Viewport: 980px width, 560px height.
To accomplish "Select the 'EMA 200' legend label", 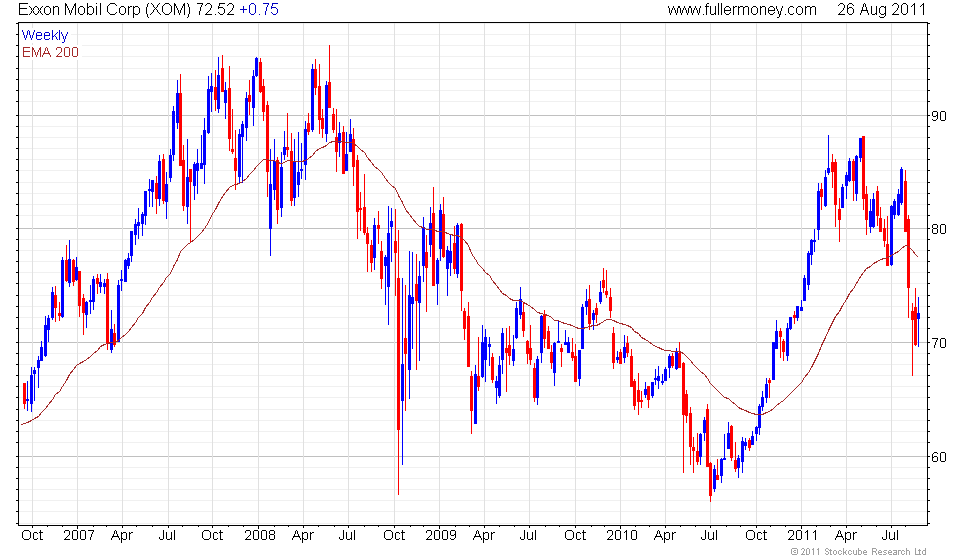I will 50,52.
